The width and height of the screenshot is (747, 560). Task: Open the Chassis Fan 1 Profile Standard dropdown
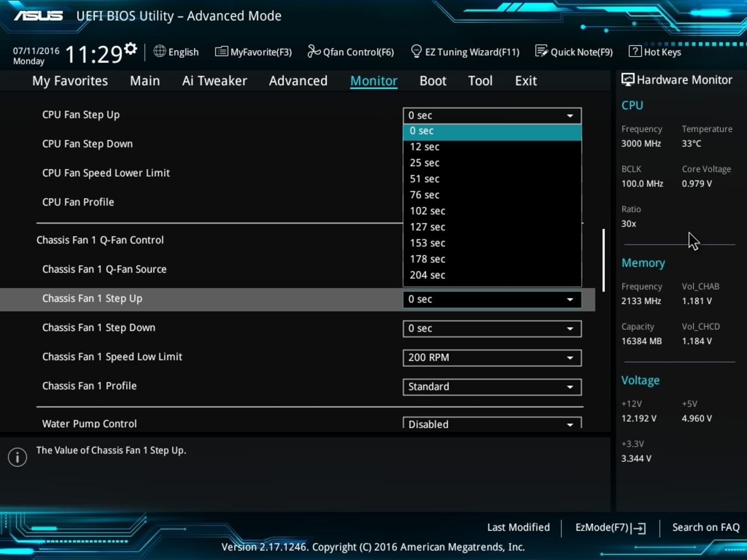[492, 387]
